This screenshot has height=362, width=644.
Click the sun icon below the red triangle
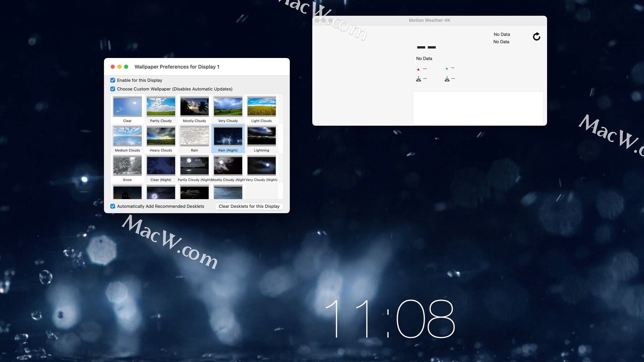(419, 79)
